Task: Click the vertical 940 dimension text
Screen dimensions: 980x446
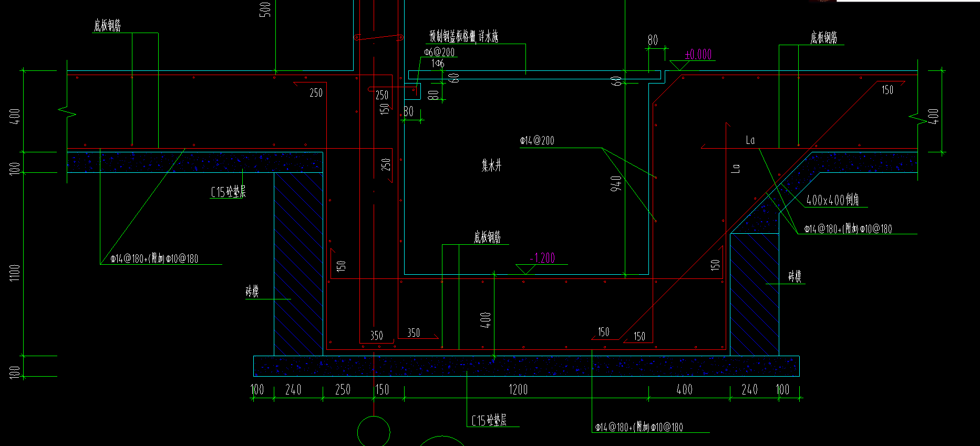Action: [x=616, y=183]
